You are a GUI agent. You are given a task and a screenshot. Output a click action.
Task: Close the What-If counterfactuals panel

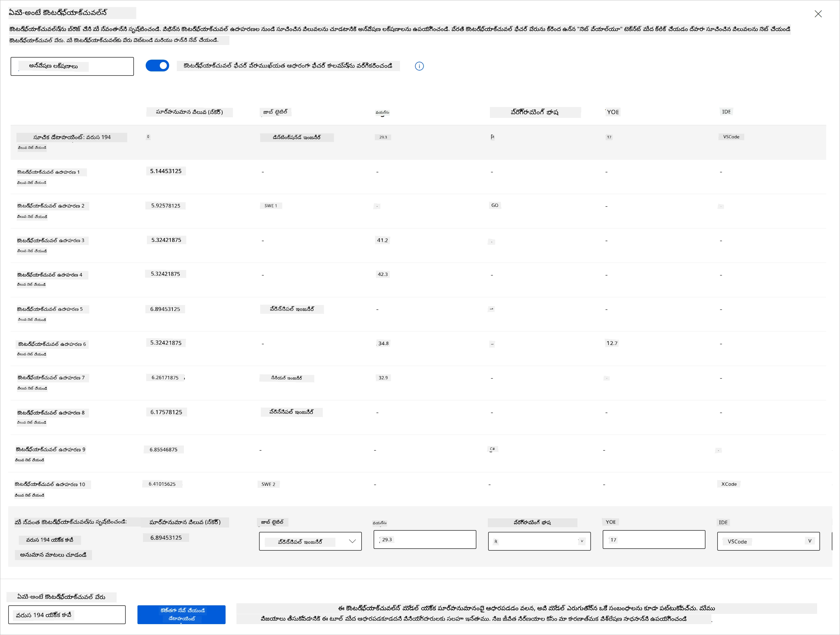[818, 14]
